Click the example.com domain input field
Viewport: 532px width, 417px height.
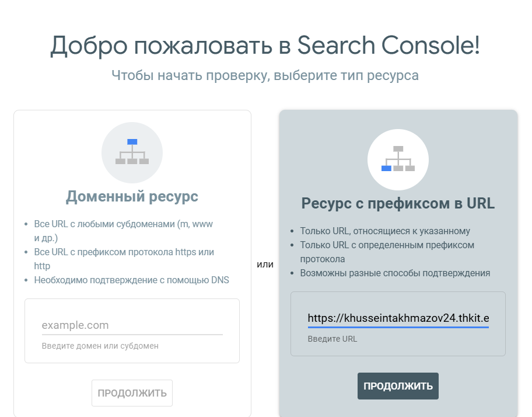pyautogui.click(x=132, y=325)
